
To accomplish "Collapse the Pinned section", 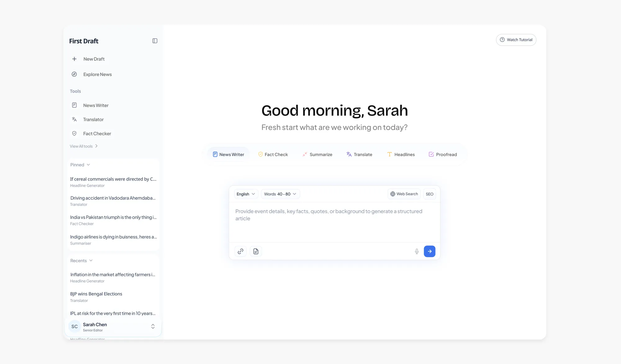I will (80, 165).
